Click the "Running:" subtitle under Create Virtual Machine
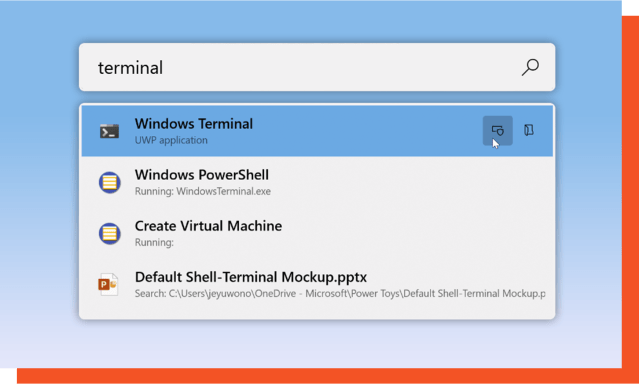 tap(154, 243)
